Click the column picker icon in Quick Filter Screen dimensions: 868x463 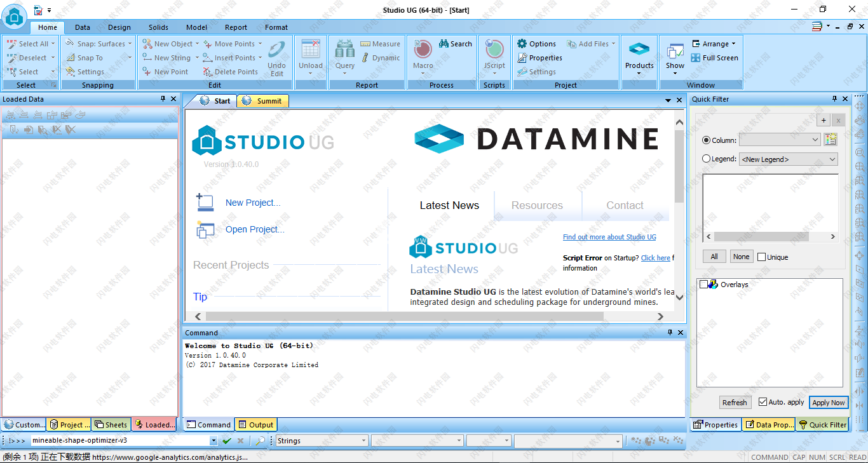pyautogui.click(x=831, y=140)
